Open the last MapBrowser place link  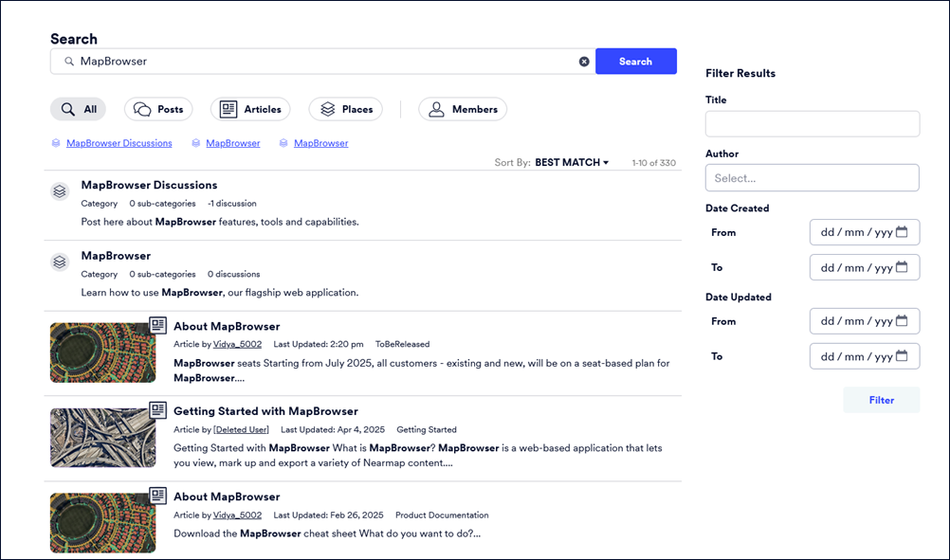point(321,143)
